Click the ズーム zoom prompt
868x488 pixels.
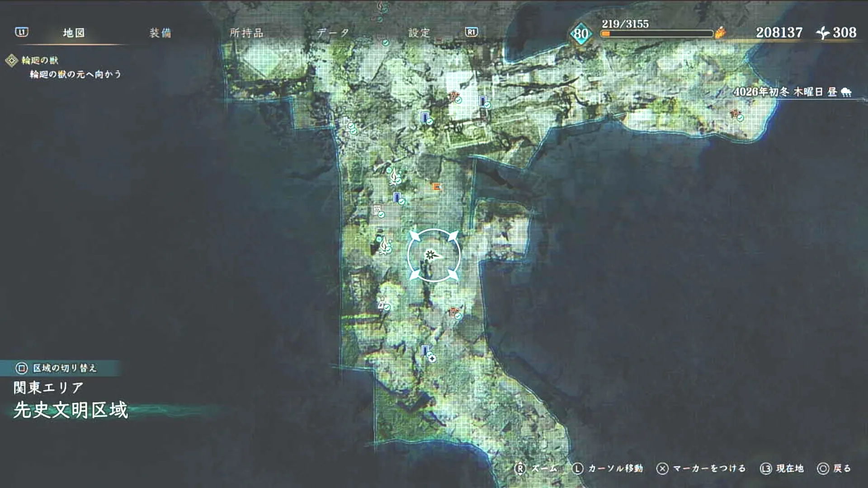click(x=536, y=469)
